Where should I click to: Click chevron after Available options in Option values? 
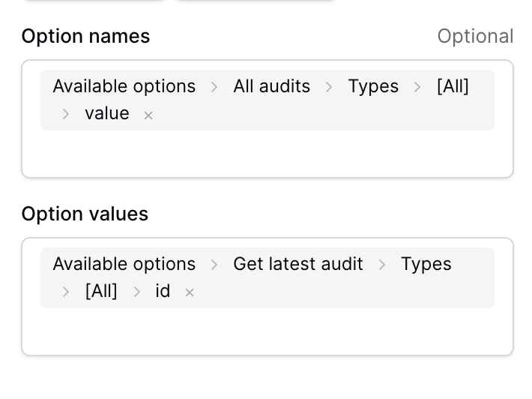(x=214, y=265)
